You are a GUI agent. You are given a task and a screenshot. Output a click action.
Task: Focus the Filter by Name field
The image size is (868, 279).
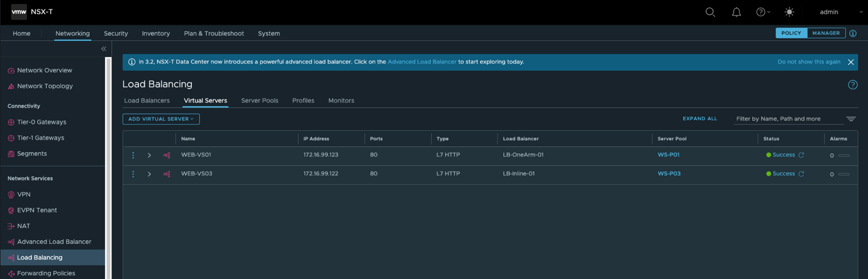tap(789, 119)
